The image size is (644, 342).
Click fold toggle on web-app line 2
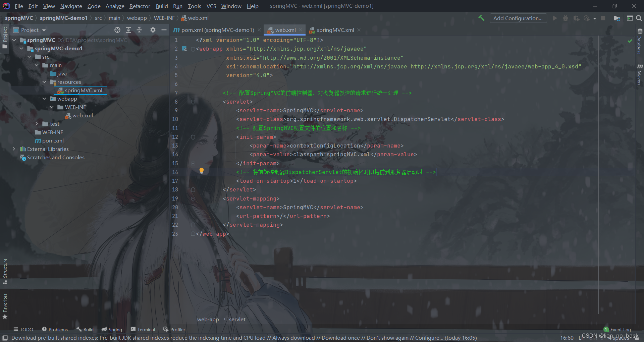click(193, 49)
